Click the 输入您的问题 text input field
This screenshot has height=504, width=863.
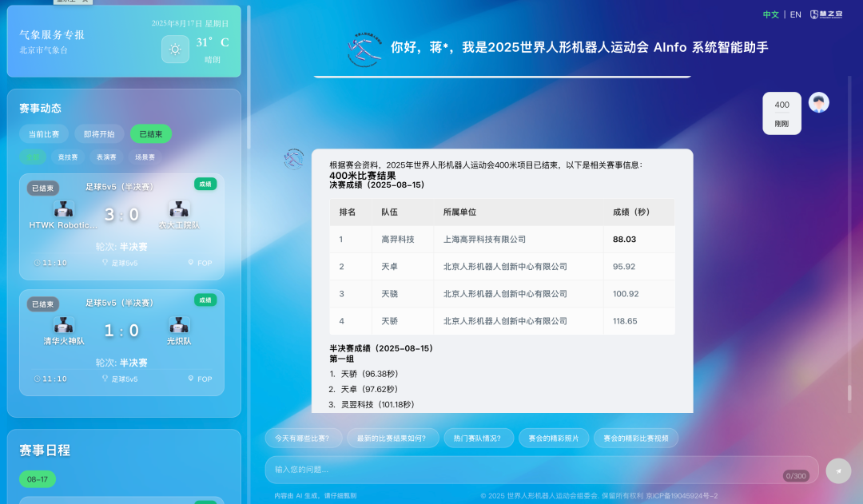pos(519,470)
